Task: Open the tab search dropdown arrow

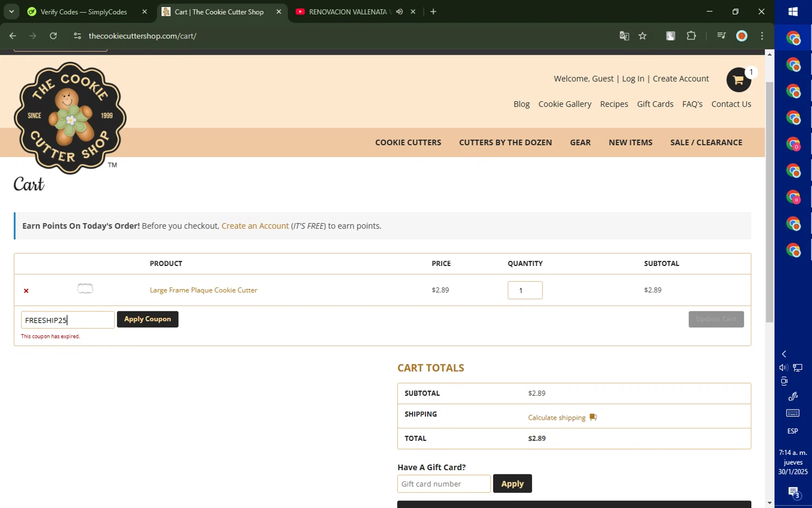Action: pyautogui.click(x=11, y=11)
